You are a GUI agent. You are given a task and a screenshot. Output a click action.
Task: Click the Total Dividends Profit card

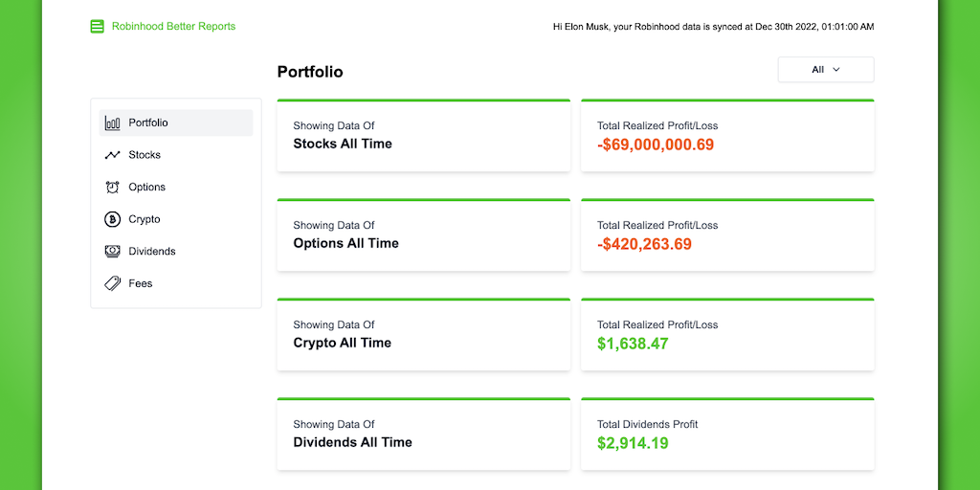pyautogui.click(x=727, y=434)
